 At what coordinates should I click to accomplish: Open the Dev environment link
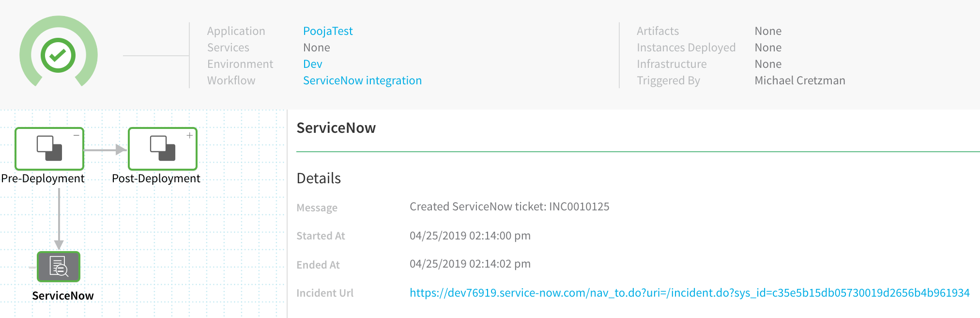[x=313, y=64]
